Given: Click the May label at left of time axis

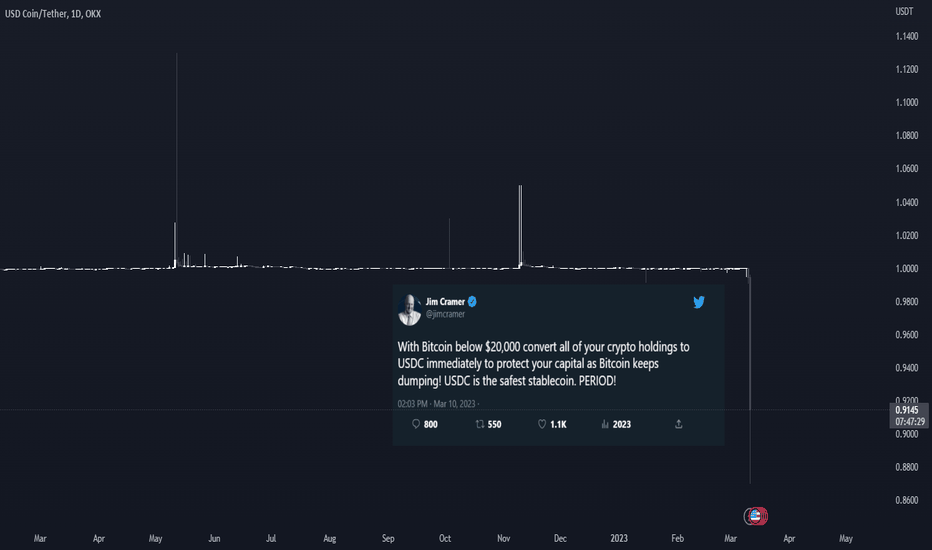Looking at the screenshot, I should point(155,538).
